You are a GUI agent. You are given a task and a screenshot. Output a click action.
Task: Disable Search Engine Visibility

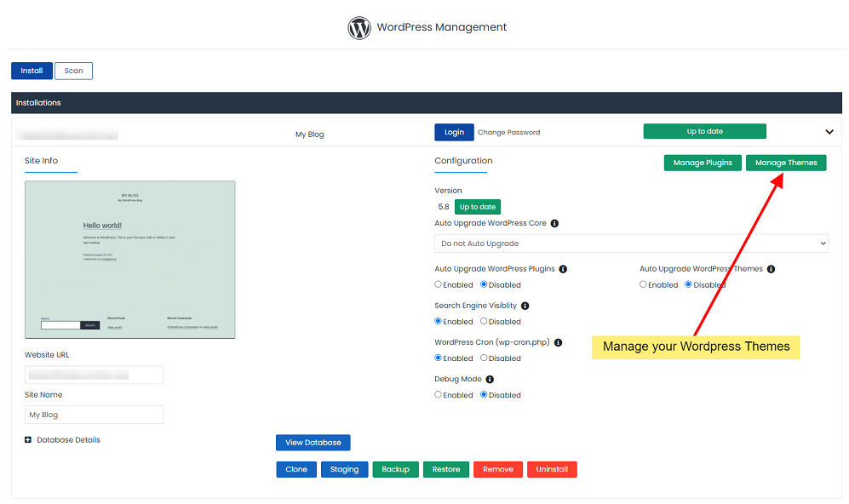(484, 321)
